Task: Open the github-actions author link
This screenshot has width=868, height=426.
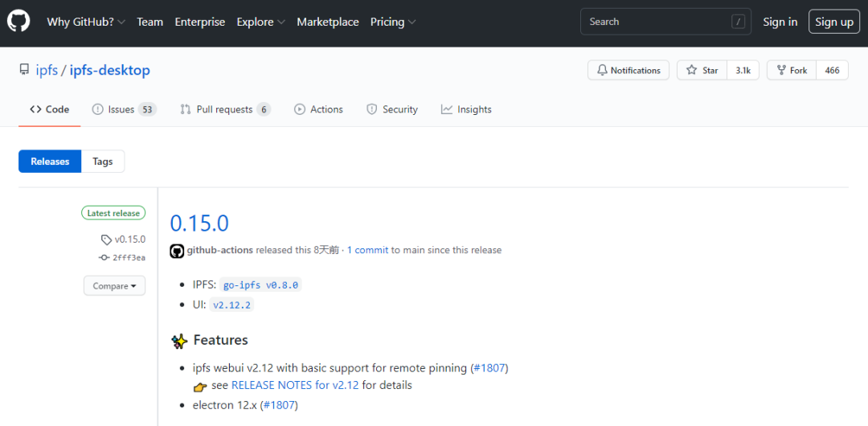Action: [219, 250]
